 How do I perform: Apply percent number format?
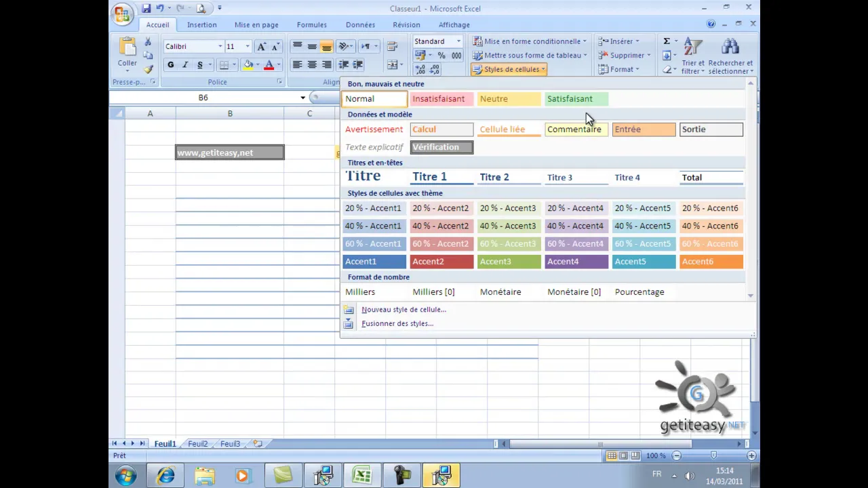coord(441,56)
